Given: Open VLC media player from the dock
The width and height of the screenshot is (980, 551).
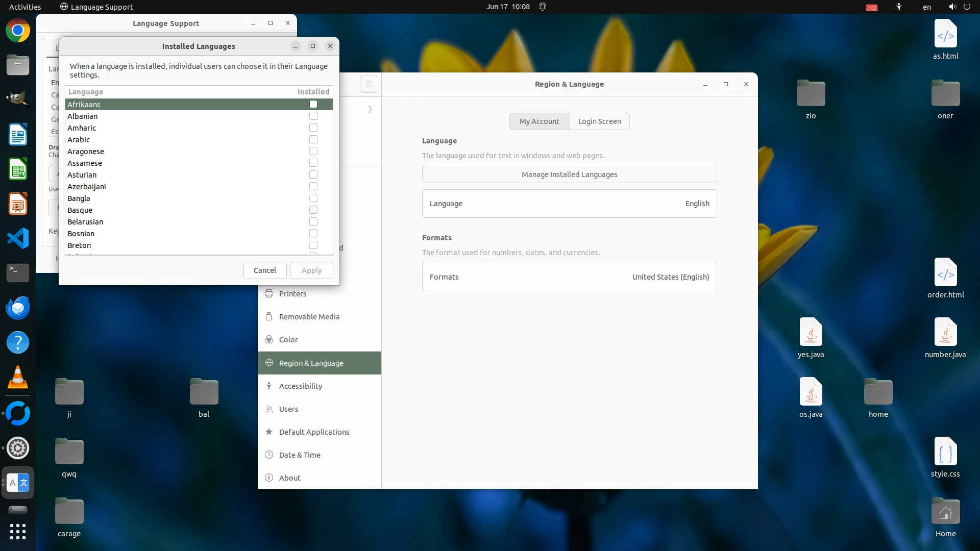Looking at the screenshot, I should point(18,378).
